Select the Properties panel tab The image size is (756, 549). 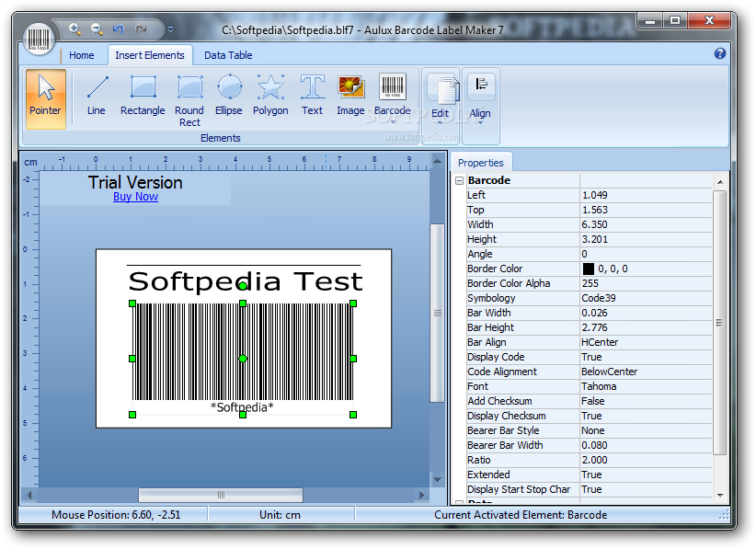[x=481, y=163]
